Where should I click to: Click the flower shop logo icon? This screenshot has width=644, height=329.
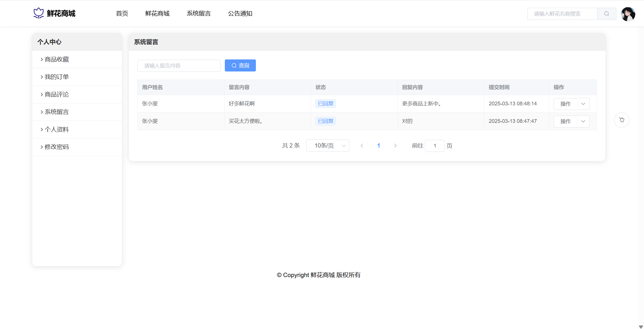coord(39,13)
